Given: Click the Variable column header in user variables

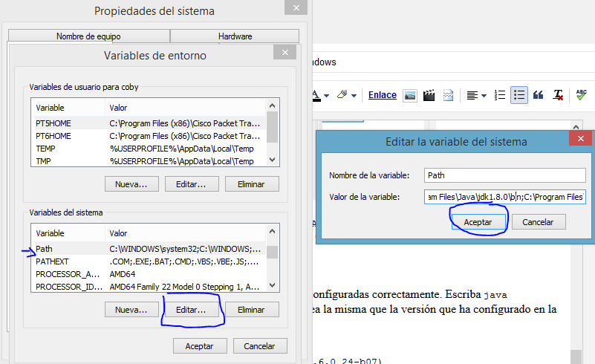Looking at the screenshot, I should click(68, 108).
